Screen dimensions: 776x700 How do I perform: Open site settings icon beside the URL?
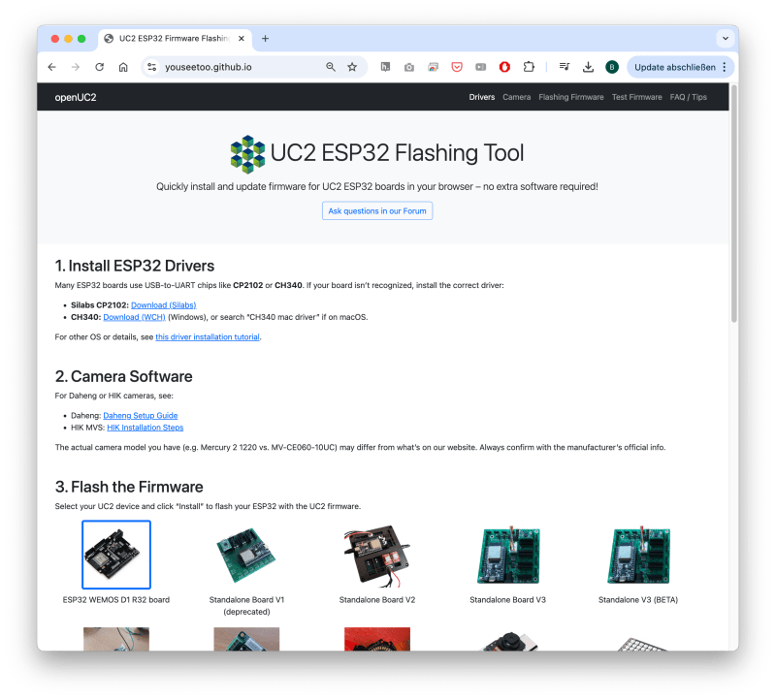pos(152,67)
